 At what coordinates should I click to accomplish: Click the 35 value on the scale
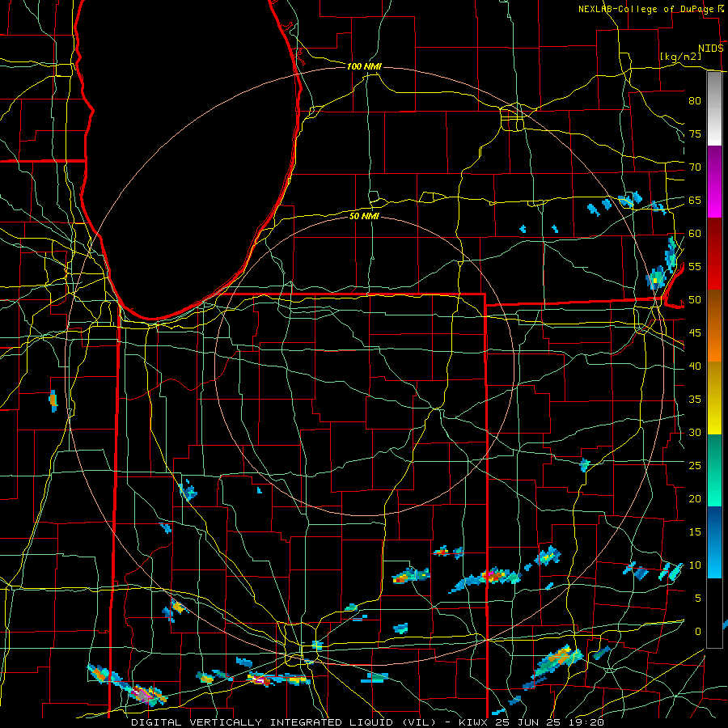click(x=695, y=400)
